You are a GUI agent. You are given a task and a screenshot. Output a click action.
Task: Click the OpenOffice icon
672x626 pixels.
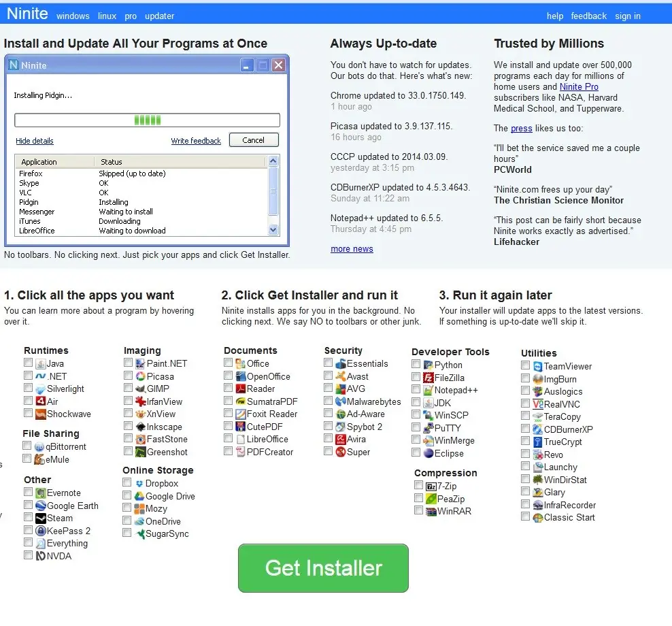(x=240, y=376)
